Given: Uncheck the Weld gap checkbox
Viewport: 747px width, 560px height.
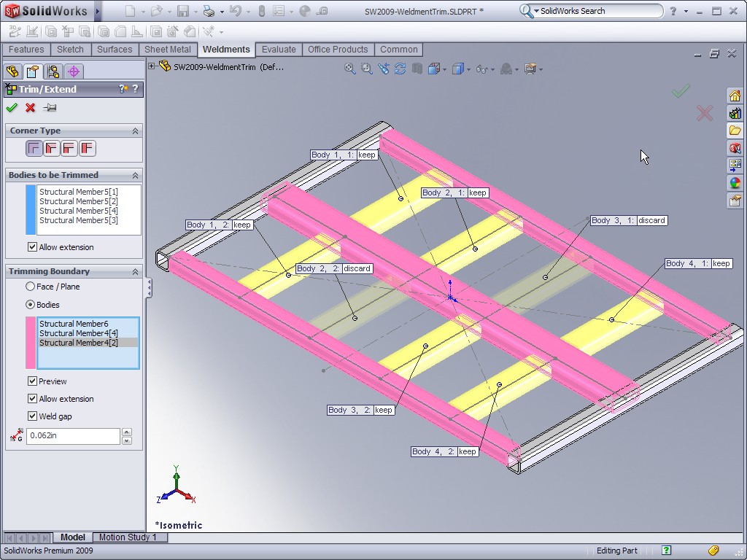Looking at the screenshot, I should point(32,416).
